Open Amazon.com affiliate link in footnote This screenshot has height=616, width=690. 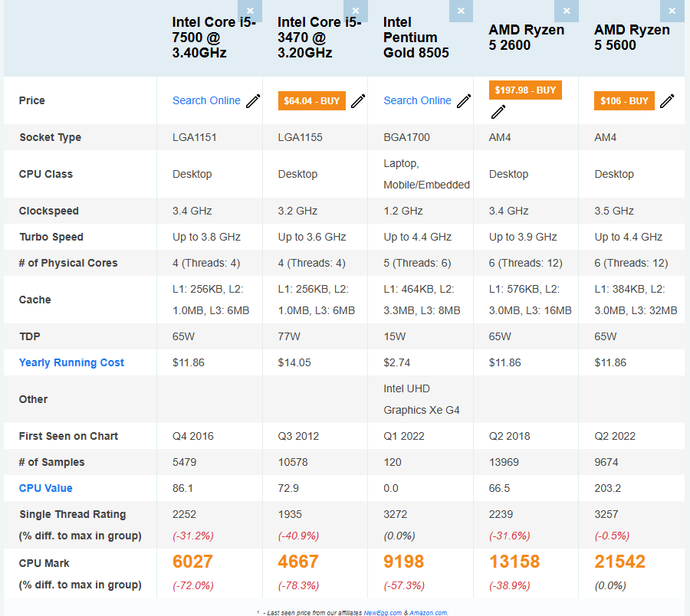pos(428,612)
